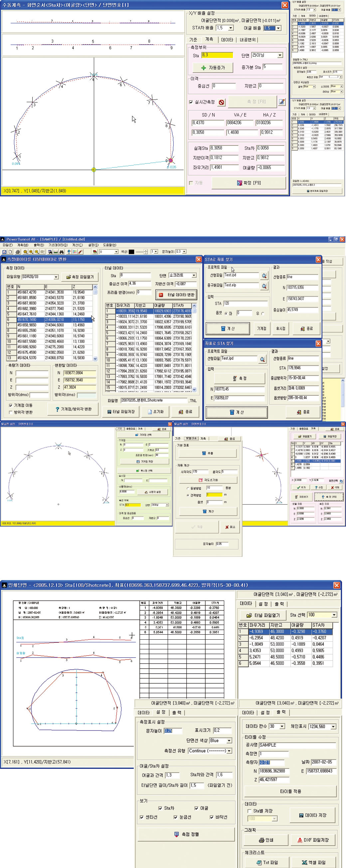Image resolution: width=346 pixels, height=868 pixels.
Task: Click the DXF 파일저장 button
Action: pos(313,840)
